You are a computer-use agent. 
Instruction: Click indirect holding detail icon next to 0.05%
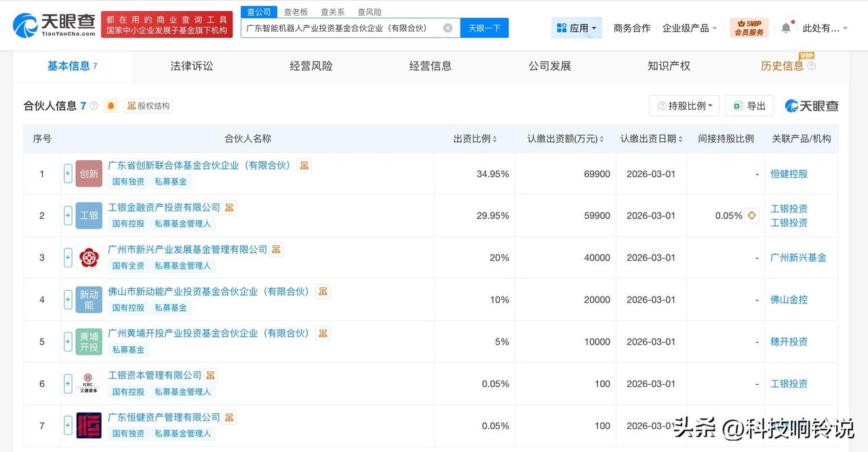(751, 216)
